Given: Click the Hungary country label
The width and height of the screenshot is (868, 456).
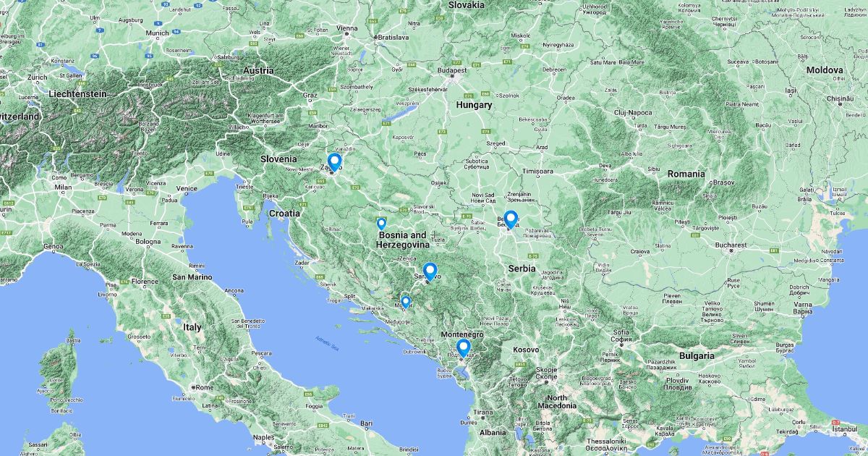Looking at the screenshot, I should click(474, 105).
